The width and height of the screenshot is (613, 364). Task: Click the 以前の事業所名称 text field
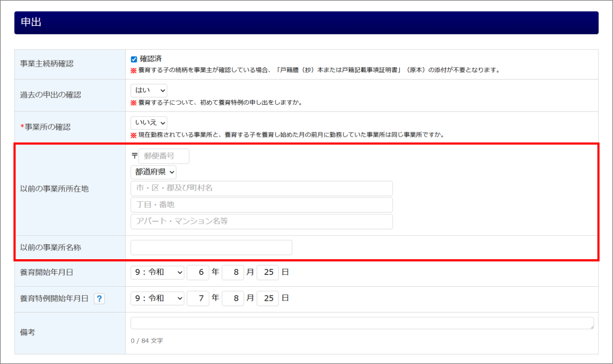click(x=211, y=247)
